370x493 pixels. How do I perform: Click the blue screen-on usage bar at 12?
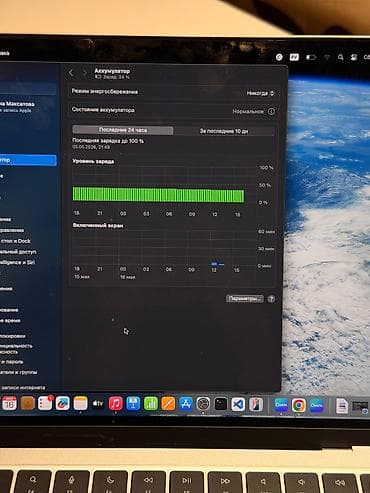pos(214,264)
